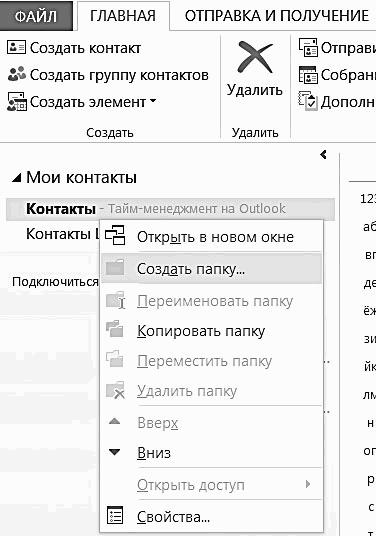Expand Открыть доступ submenu arrow
This screenshot has height=536, width=376.
(x=308, y=484)
